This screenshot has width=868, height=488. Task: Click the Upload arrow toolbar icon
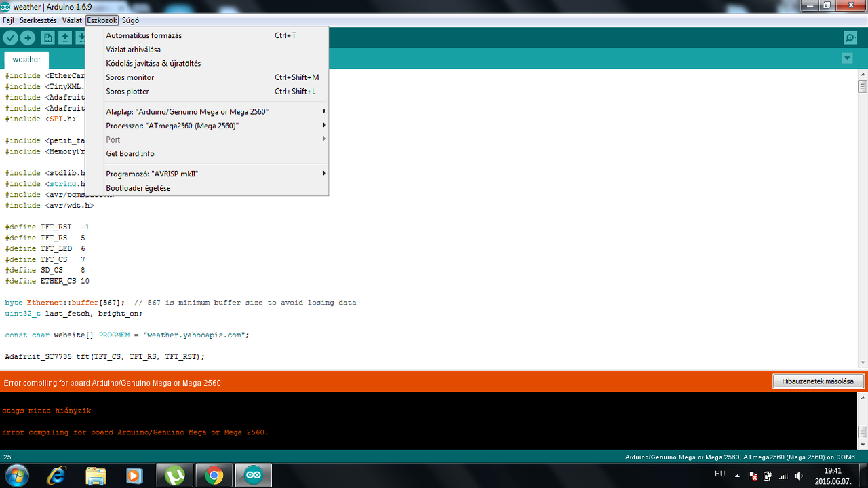pos(28,38)
